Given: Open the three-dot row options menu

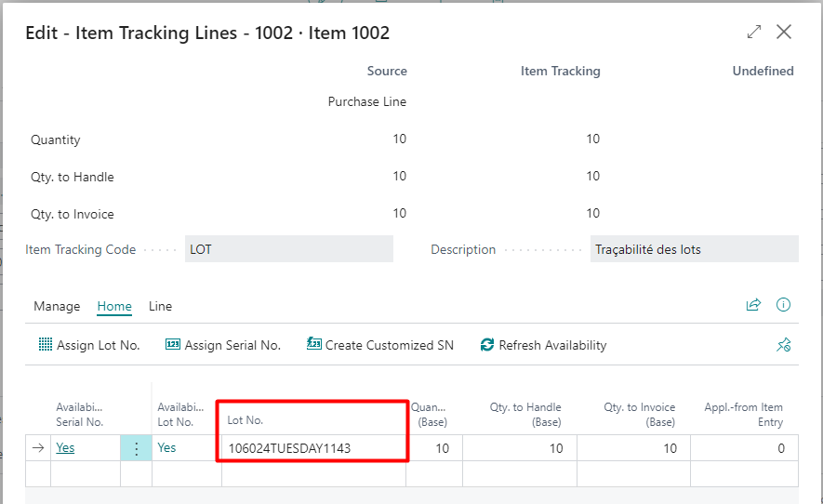Looking at the screenshot, I should [137, 448].
